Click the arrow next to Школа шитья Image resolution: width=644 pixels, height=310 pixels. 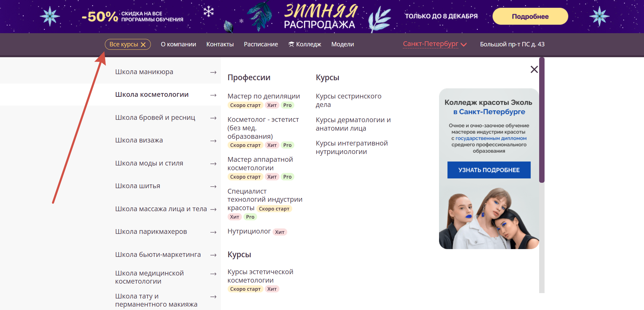(x=213, y=186)
